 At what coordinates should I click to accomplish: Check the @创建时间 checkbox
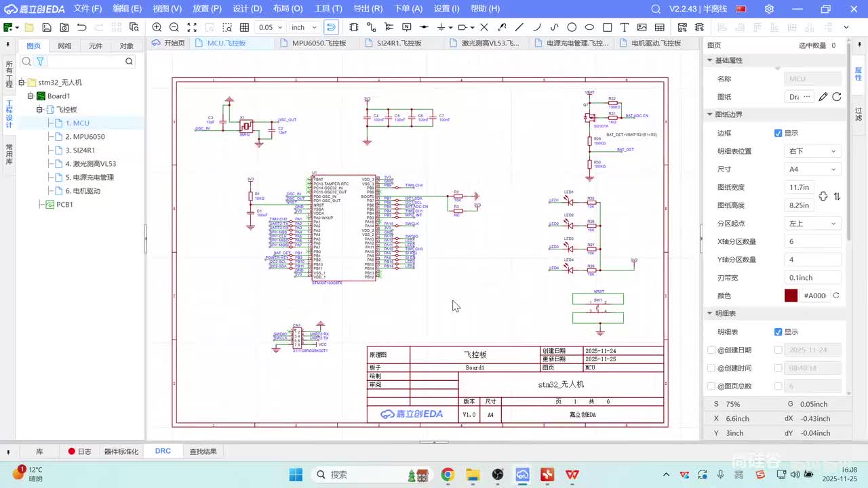(711, 368)
